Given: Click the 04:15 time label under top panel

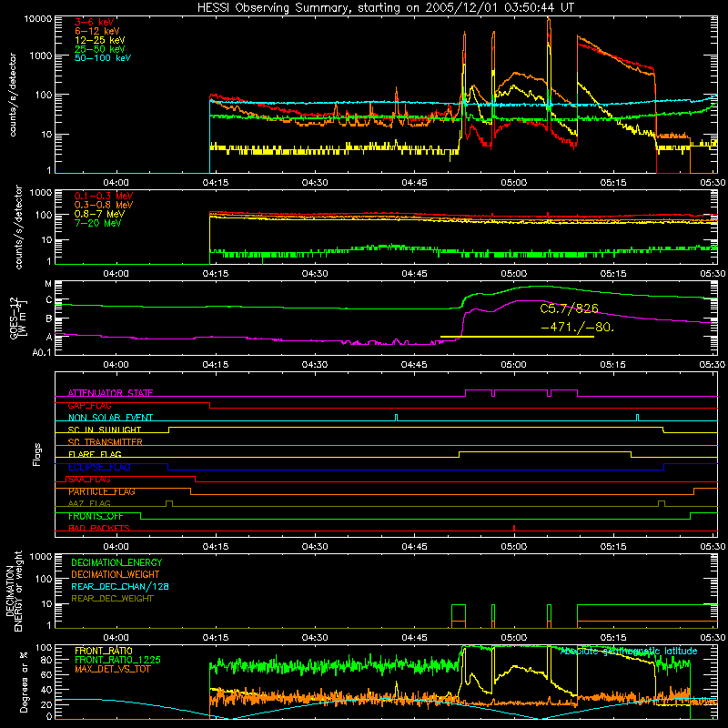Looking at the screenshot, I should [x=216, y=183].
